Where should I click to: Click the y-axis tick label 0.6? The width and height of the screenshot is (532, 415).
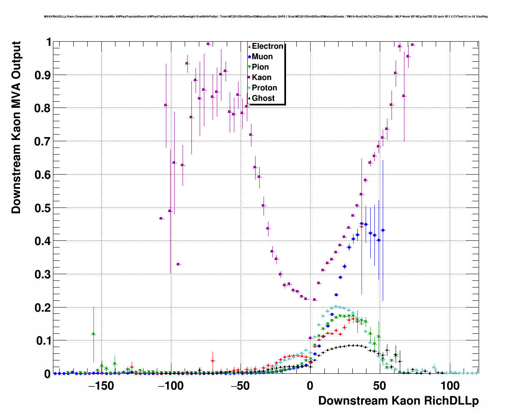pyautogui.click(x=43, y=175)
